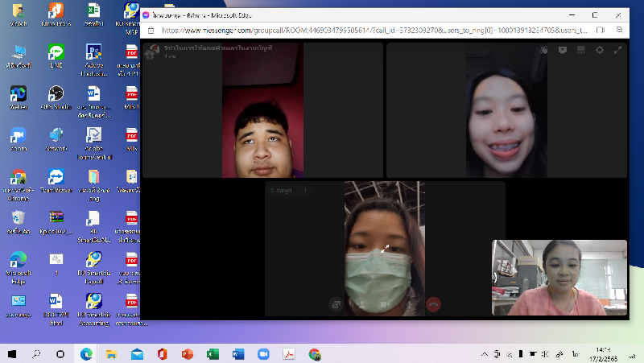Turn off the video camera in the call
644x363 pixels.
pyautogui.click(x=385, y=304)
